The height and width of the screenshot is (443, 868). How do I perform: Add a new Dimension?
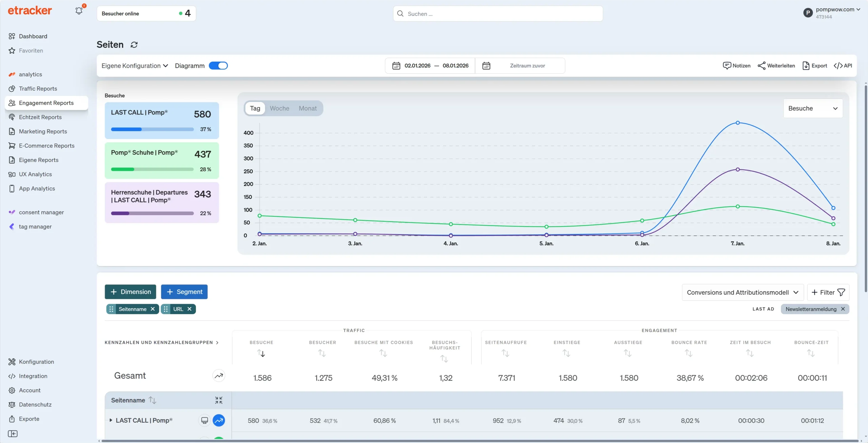tap(130, 292)
